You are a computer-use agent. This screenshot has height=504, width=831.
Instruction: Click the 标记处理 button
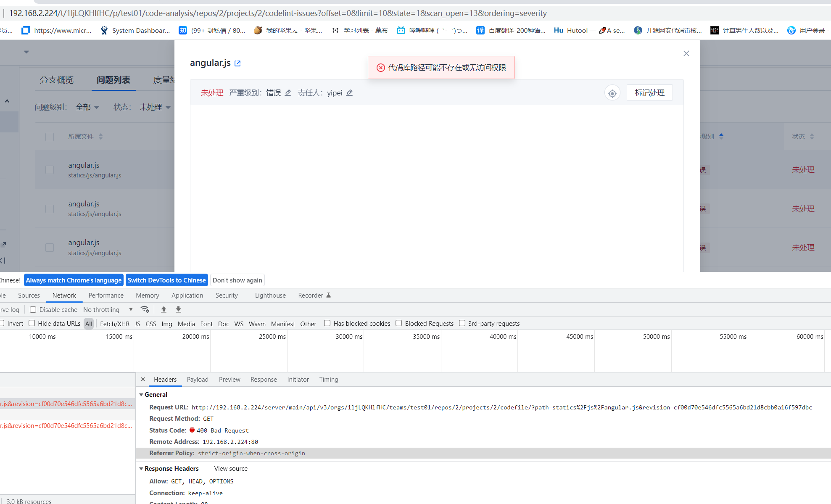649,92
